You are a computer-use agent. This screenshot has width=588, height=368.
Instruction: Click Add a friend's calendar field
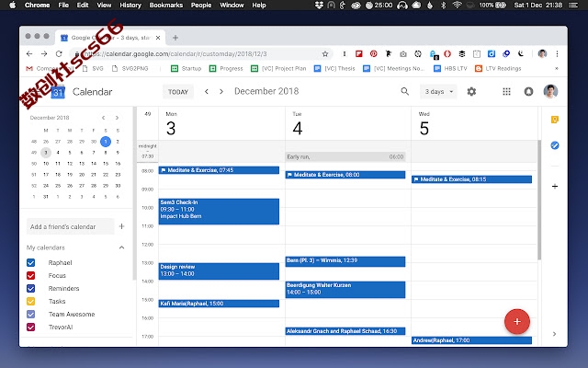(x=71, y=226)
